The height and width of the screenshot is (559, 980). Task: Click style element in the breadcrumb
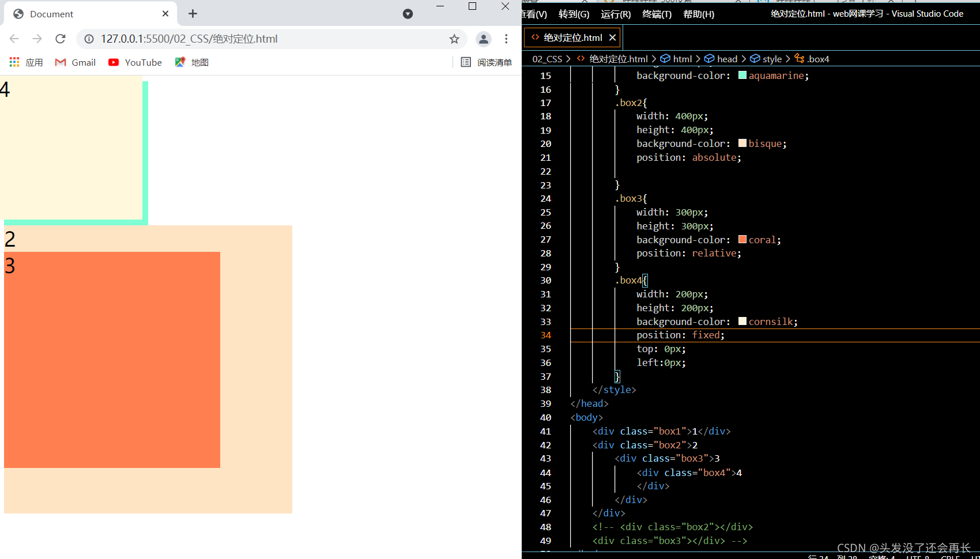772,59
